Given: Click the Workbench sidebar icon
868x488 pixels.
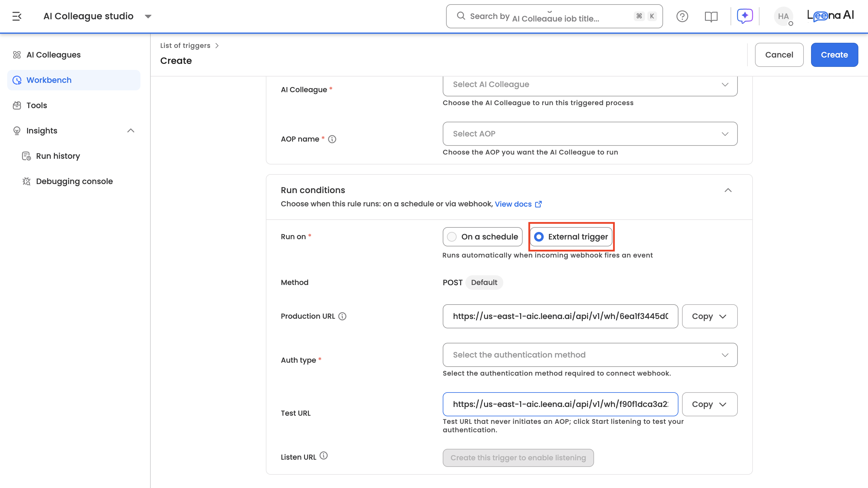Looking at the screenshot, I should [17, 80].
